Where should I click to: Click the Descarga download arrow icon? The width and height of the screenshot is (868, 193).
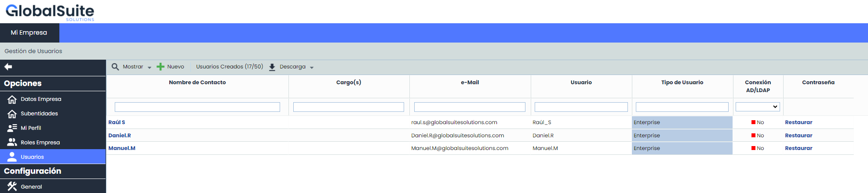[x=272, y=67]
